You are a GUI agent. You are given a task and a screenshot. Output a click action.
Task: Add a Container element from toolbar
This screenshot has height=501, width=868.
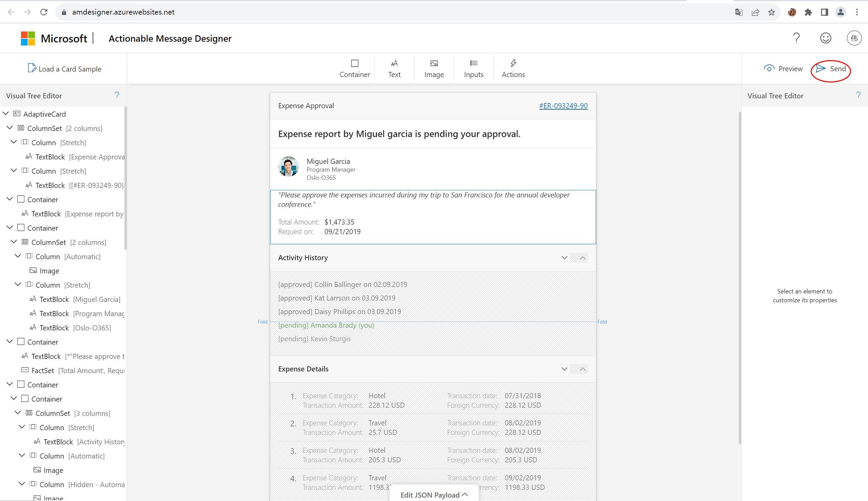[355, 69]
